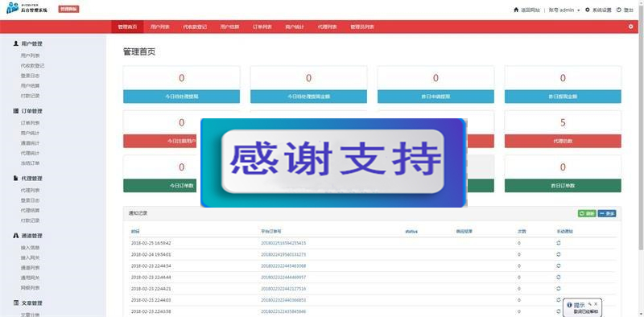Viewport: 644px width, 317px height.
Task: Open 通道统计 in the sidebar
Action: [x=30, y=143]
